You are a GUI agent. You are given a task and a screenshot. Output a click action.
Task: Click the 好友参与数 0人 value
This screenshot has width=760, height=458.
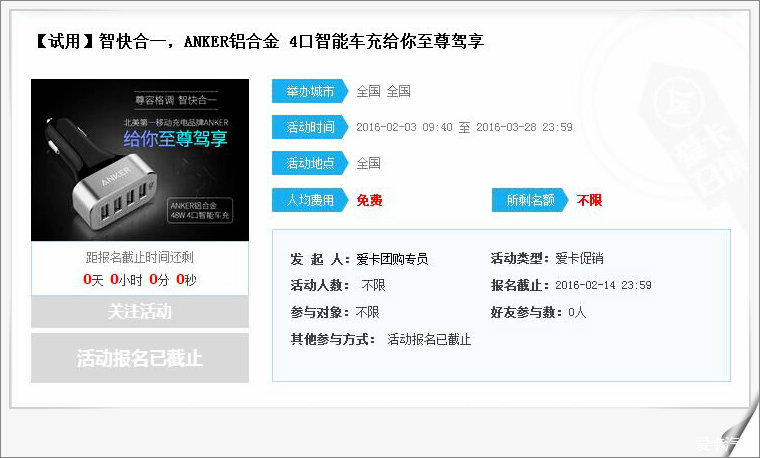577,312
